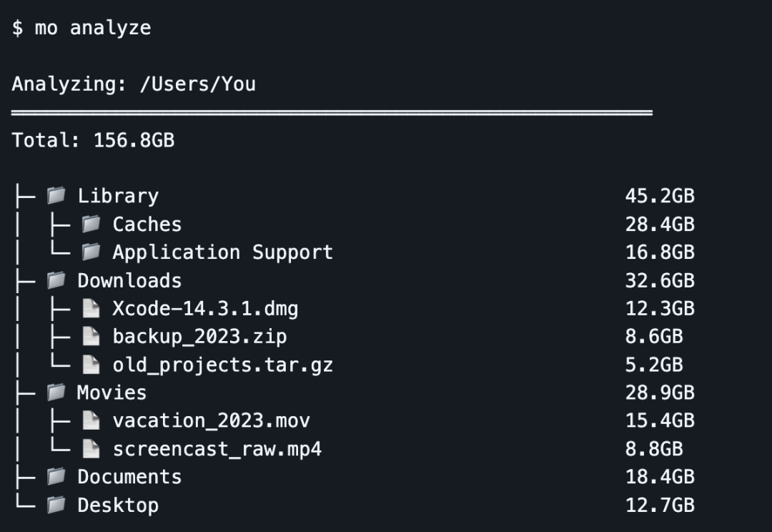This screenshot has height=532, width=772.
Task: Click the 15.4GB size value
Action: click(x=660, y=420)
